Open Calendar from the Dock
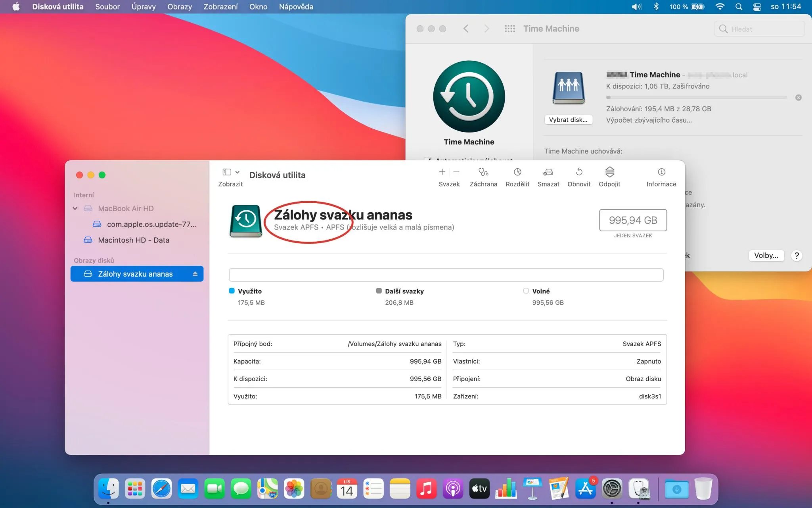The image size is (812, 508). coord(347,489)
